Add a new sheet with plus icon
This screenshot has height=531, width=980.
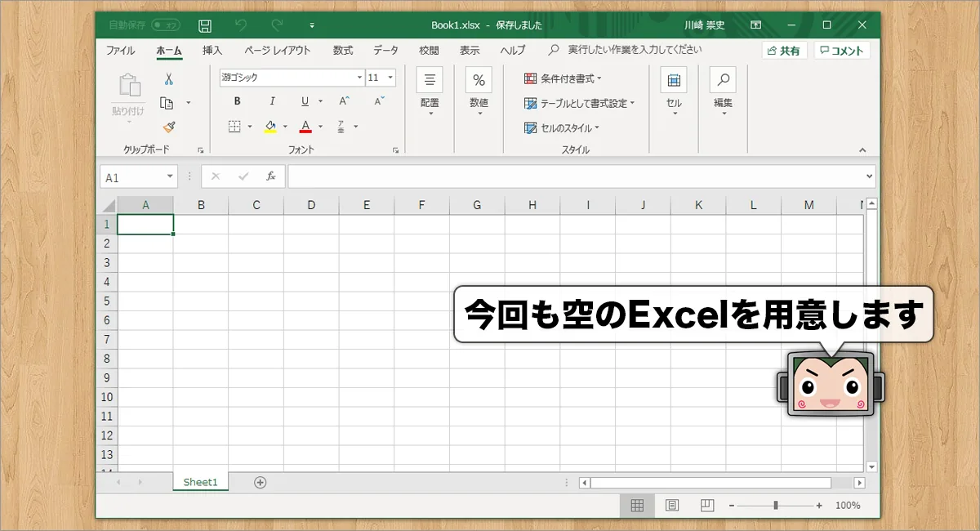pyautogui.click(x=260, y=482)
